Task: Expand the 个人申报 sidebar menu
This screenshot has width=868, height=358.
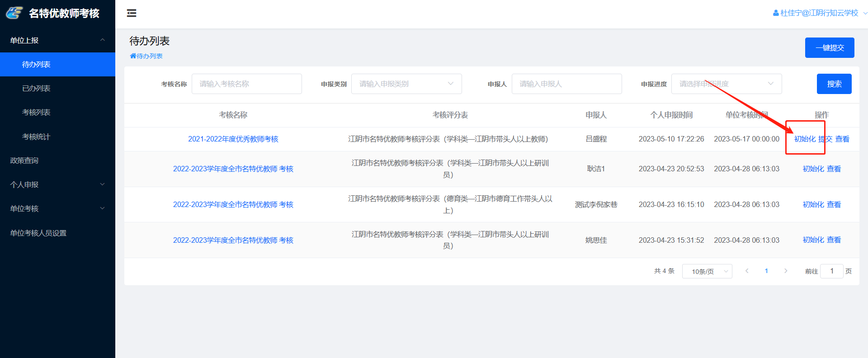Action: [x=102, y=184]
